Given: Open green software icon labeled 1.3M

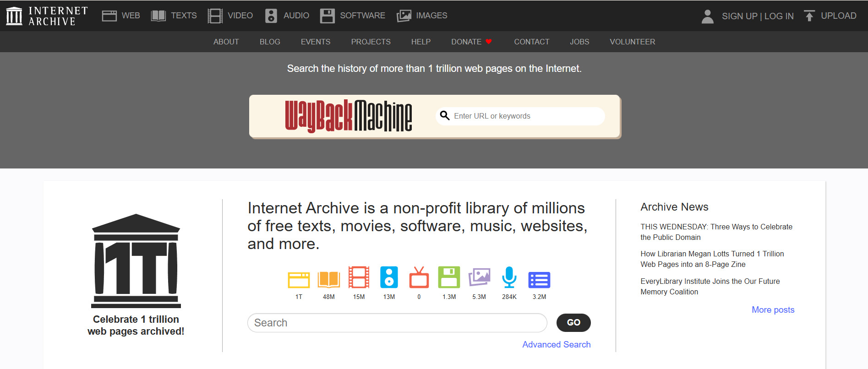Looking at the screenshot, I should click(x=449, y=277).
